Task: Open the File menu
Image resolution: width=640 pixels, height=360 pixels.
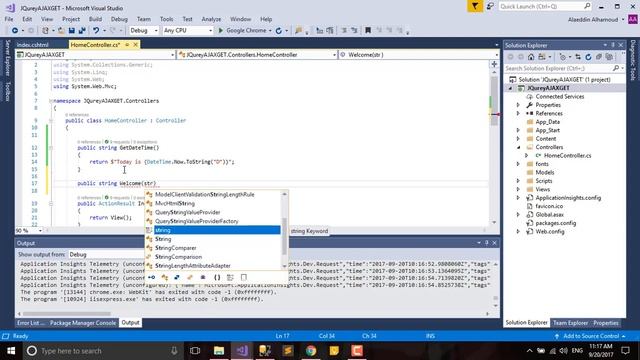Action: [x=9, y=19]
